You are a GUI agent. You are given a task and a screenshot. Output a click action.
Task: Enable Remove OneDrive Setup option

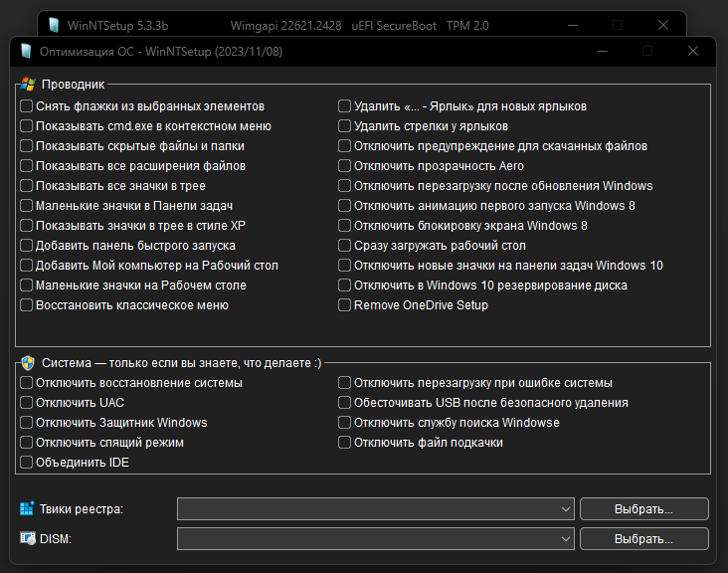tap(344, 305)
